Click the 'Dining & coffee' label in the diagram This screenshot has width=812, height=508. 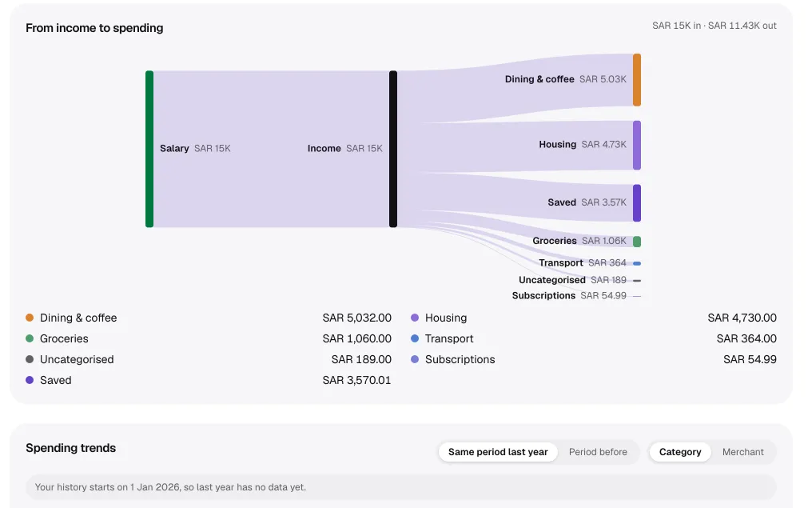539,78
